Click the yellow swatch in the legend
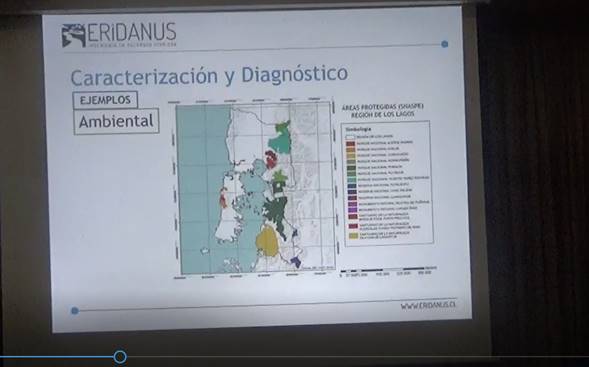Image resolution: width=589 pixels, height=367 pixels. [353, 236]
